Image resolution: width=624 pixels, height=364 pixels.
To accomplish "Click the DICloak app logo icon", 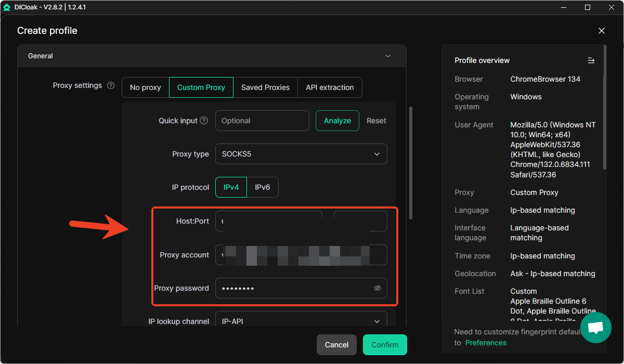I will [x=7, y=7].
